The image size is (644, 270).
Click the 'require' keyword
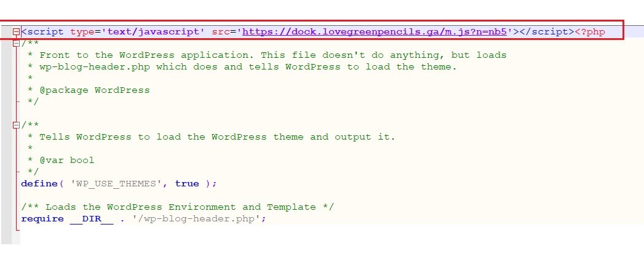point(42,218)
